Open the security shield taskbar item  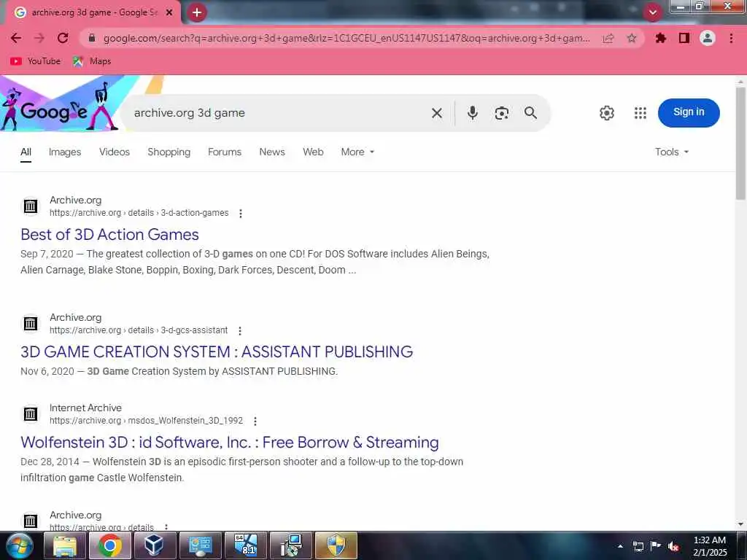coord(336,545)
